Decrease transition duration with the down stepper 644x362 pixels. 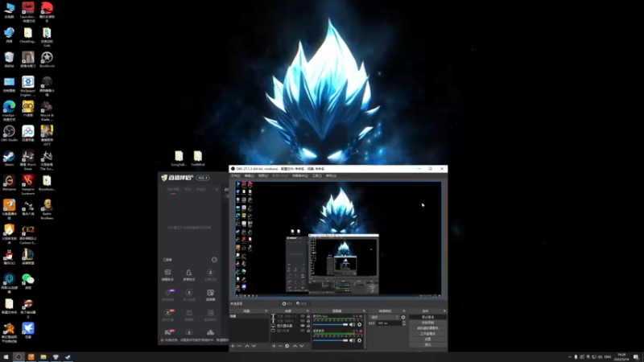click(404, 325)
